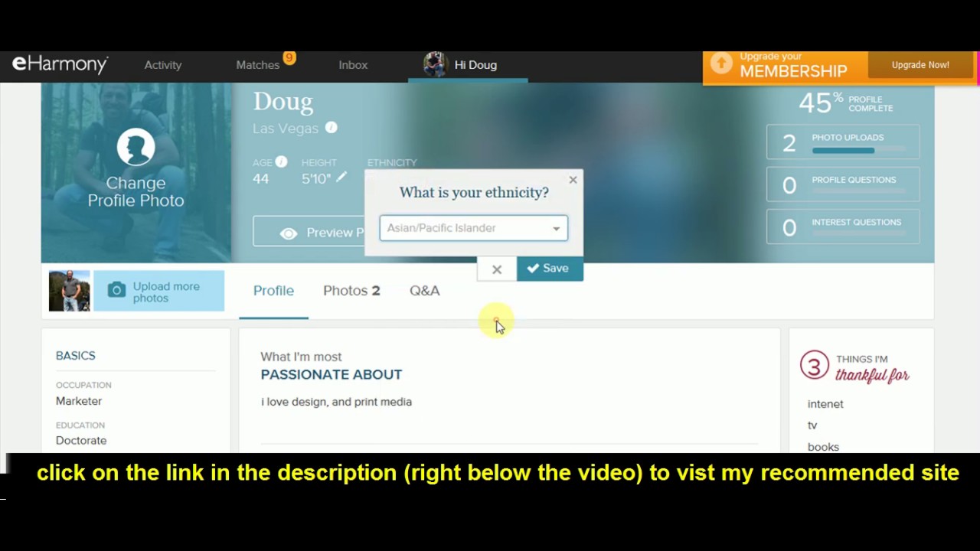
Task: Click the Upgrade your MEMBERSHIP banner
Action: tap(792, 65)
